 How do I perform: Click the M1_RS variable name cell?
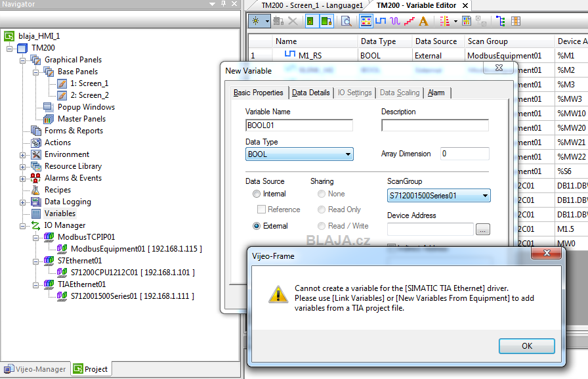coord(310,56)
